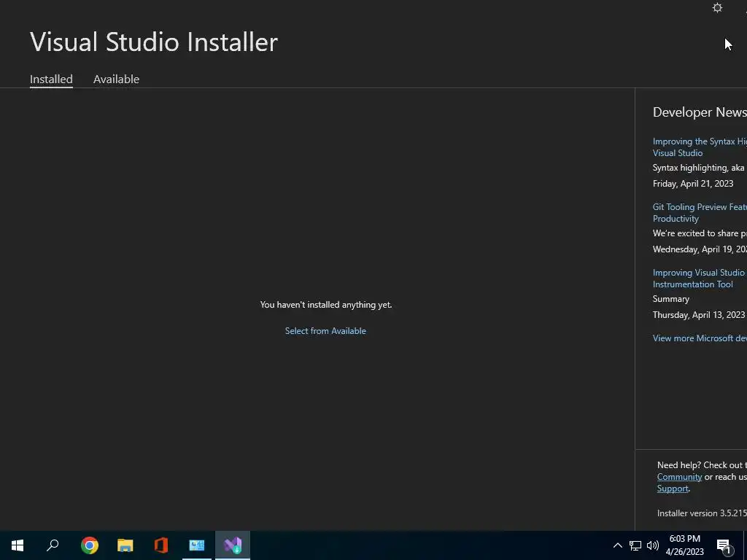
Task: Click the 'Friday, April 21, 2023' date text
Action: 693,184
